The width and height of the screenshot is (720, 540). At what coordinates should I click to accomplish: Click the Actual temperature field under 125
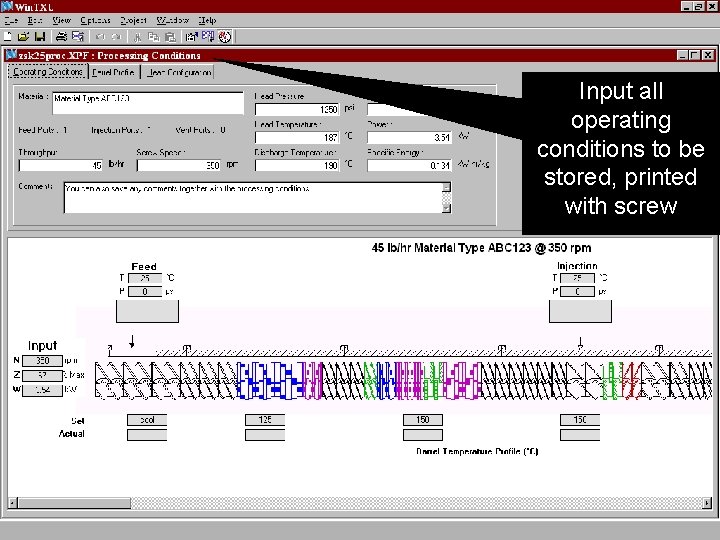[265, 435]
